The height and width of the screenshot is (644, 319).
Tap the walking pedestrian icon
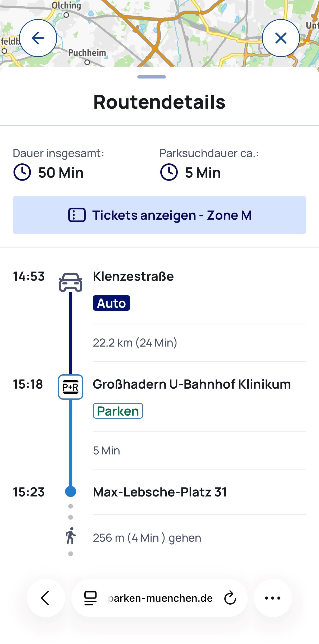click(x=71, y=536)
